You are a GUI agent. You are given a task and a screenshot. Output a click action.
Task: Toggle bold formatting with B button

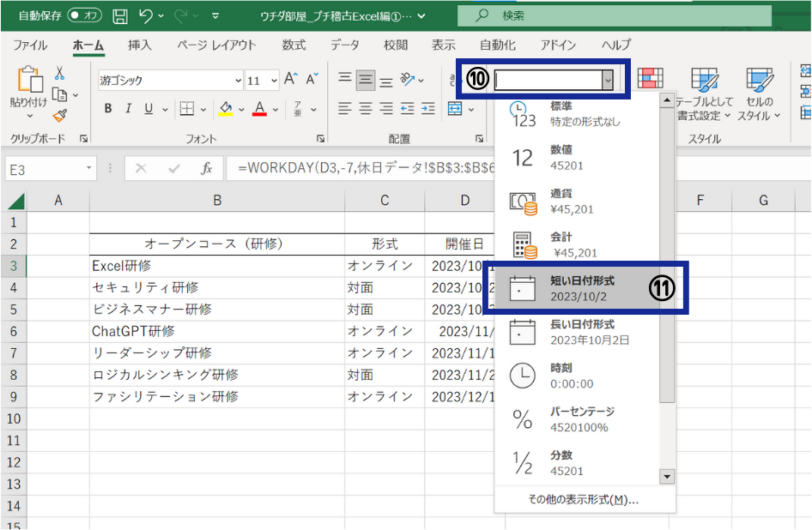pyautogui.click(x=108, y=109)
